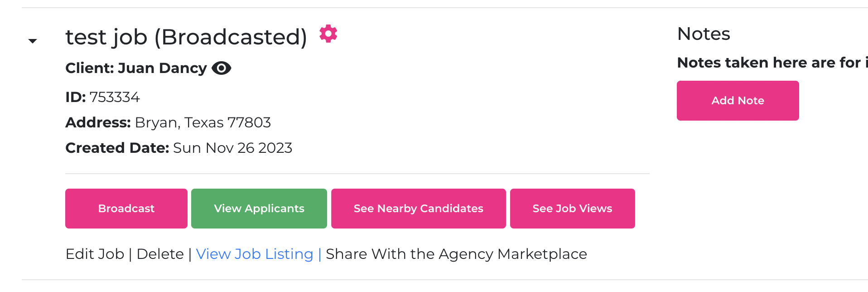Collapse the test job section arrow

tap(33, 41)
